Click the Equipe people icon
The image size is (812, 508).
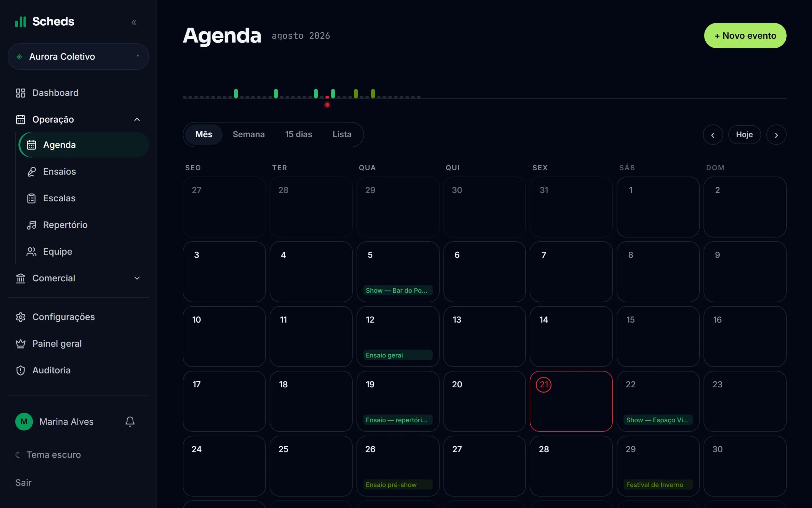click(x=31, y=252)
